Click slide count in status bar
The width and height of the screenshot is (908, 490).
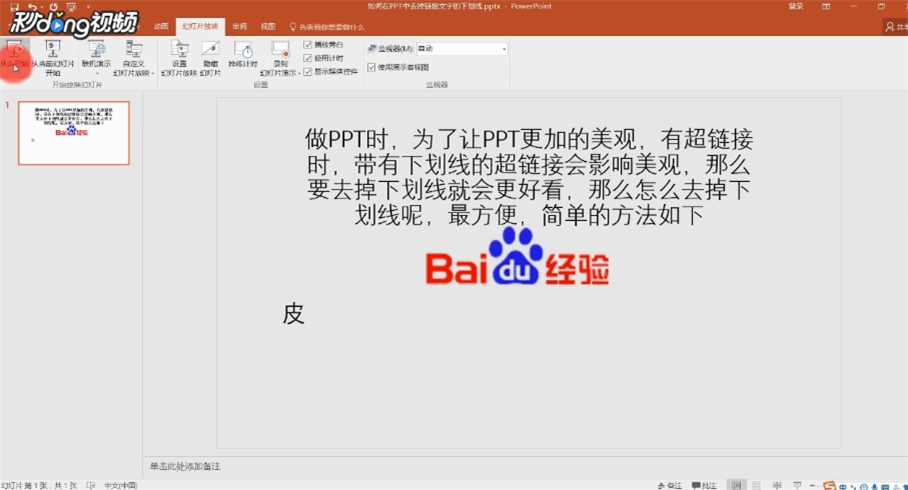point(39,485)
